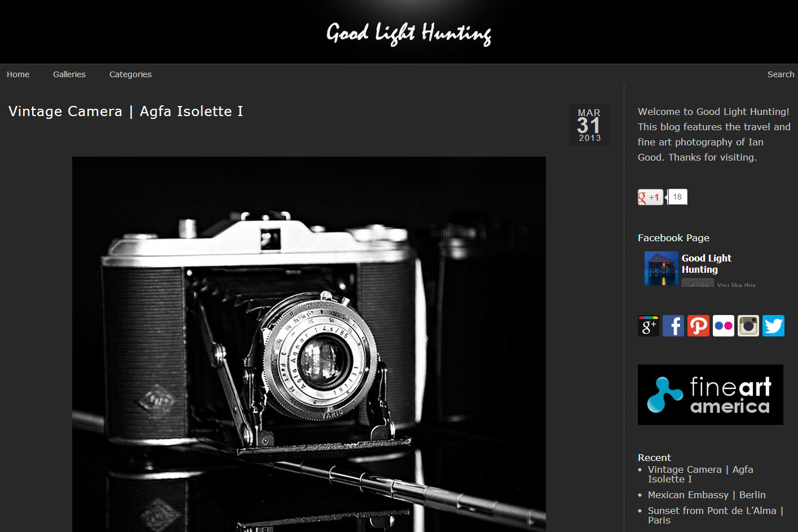Screen dimensions: 798x532
Task: Click the Good Light Hunting site logo
Action: tap(409, 33)
